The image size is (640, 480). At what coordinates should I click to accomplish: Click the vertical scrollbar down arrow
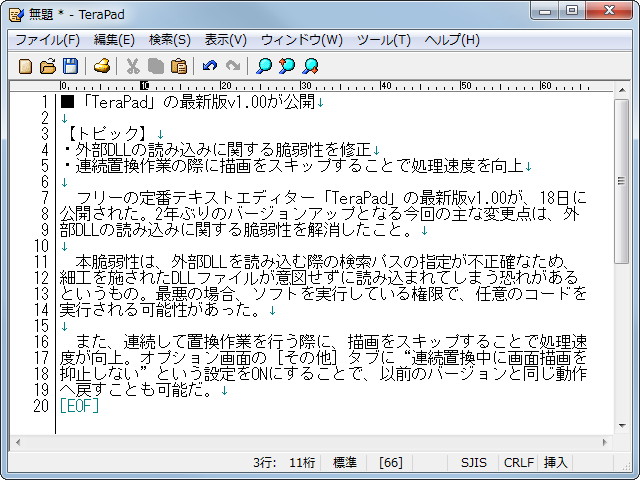point(622,427)
